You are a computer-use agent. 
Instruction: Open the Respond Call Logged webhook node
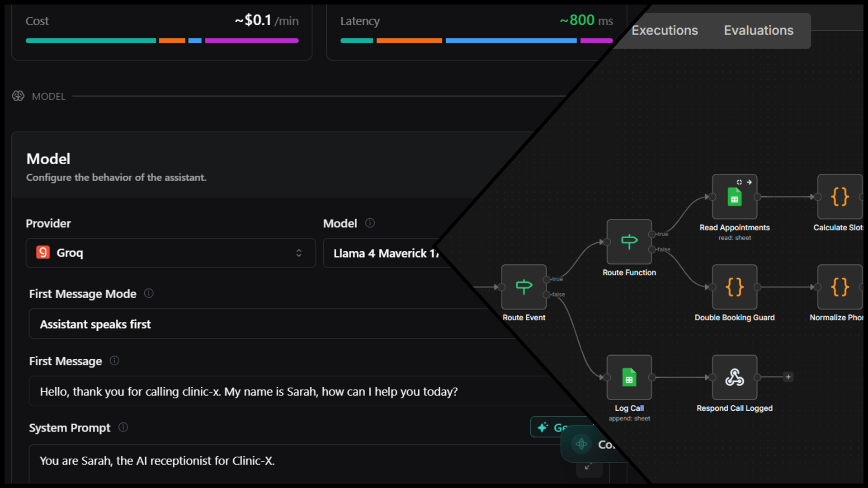coord(734,378)
